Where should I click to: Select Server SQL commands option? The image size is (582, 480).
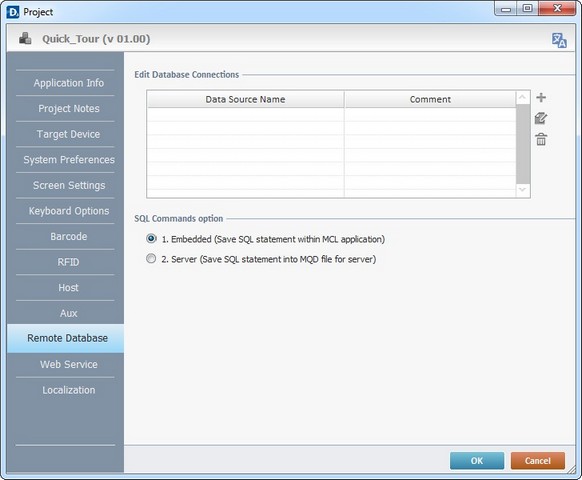pyautogui.click(x=151, y=258)
